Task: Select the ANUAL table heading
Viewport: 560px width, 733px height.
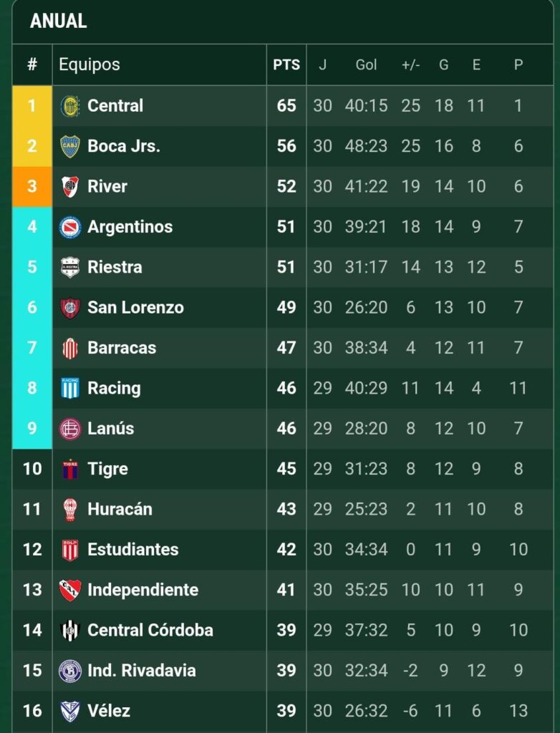Action: pos(59,21)
